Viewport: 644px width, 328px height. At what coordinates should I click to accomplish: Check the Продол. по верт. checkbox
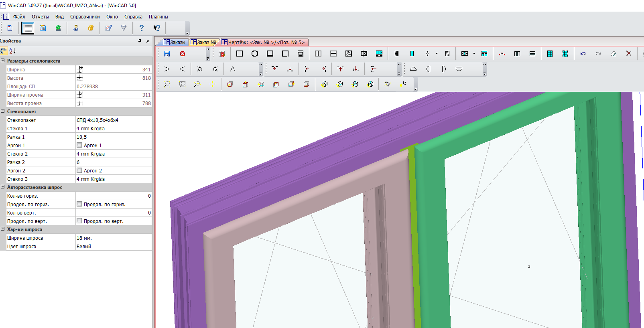[79, 221]
